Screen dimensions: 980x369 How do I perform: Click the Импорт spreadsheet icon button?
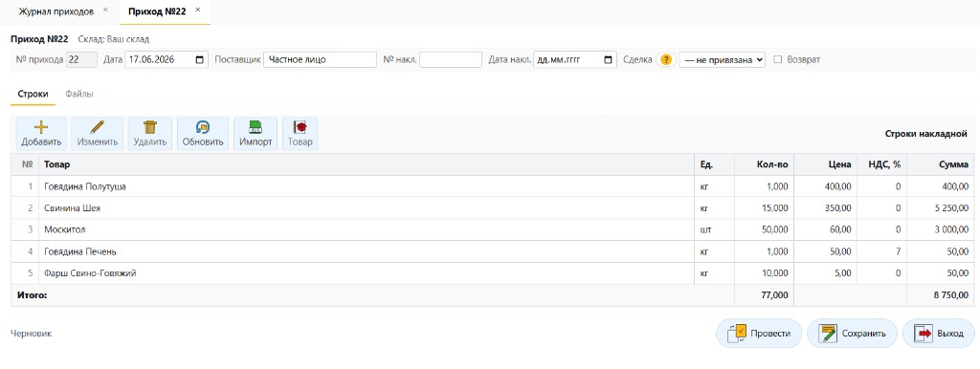point(256,134)
